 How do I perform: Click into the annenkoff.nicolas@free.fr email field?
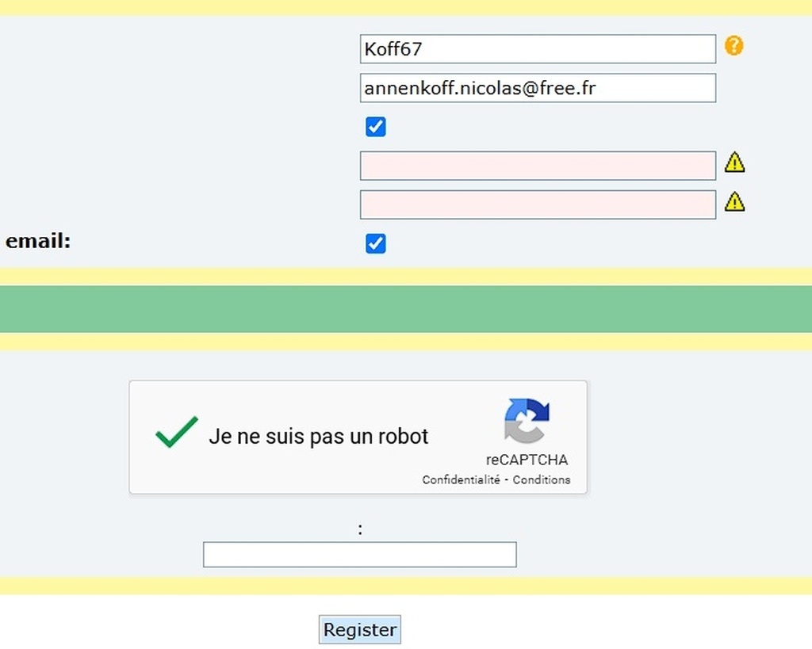pos(538,88)
